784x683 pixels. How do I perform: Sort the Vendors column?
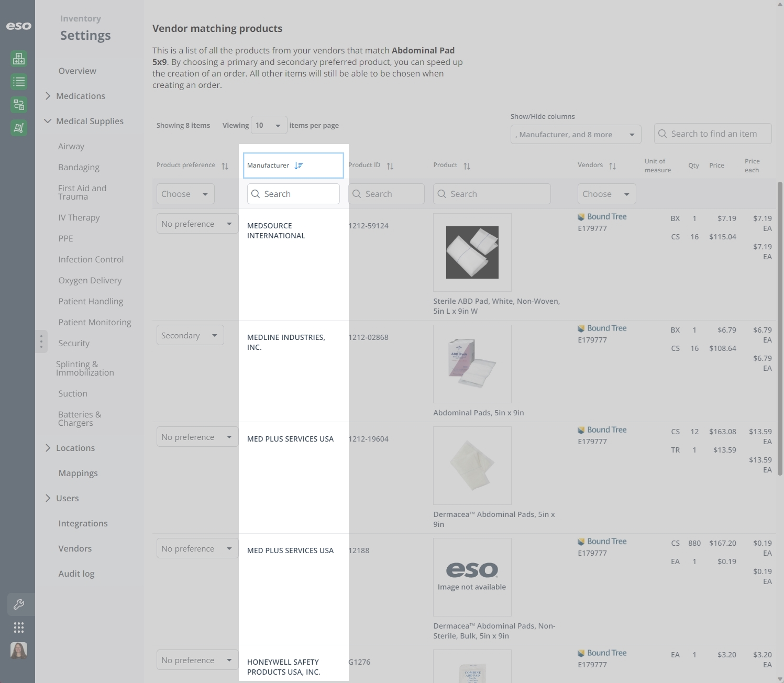(x=612, y=166)
